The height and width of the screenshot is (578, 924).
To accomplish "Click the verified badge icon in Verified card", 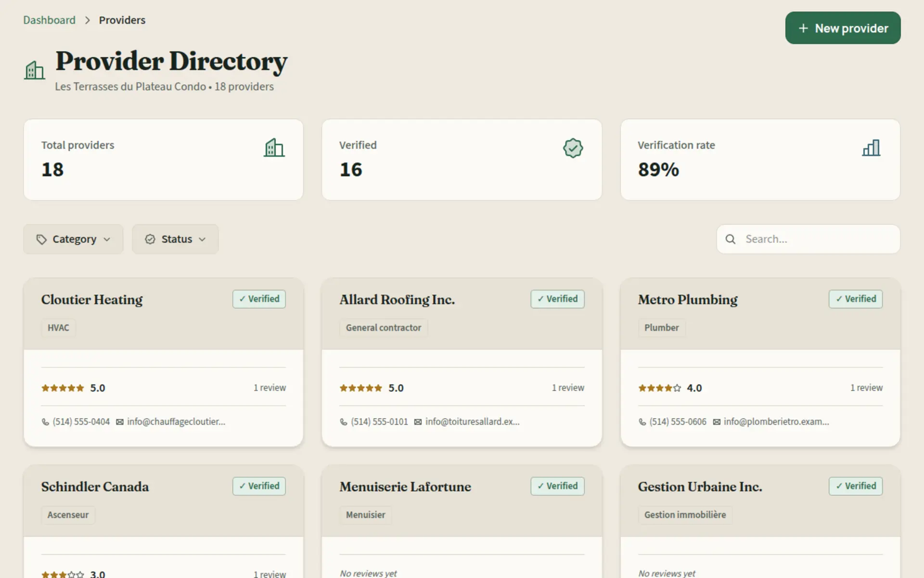I will 573,148.
